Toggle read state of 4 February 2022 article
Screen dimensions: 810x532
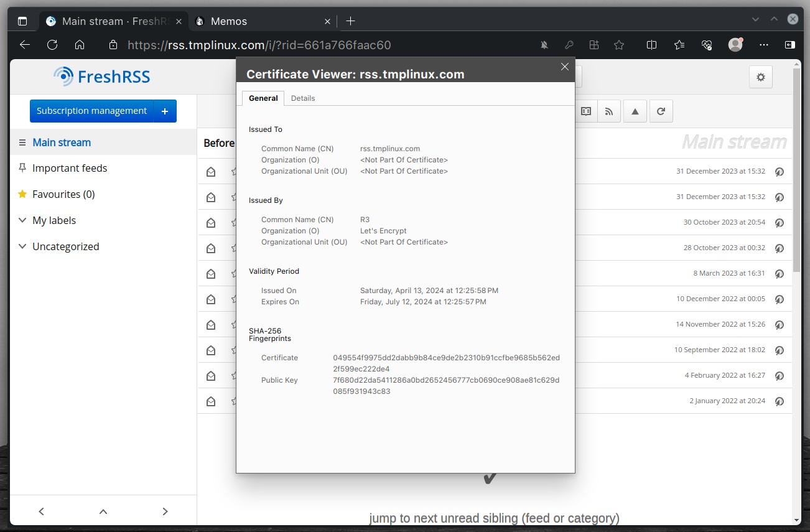[x=211, y=376]
